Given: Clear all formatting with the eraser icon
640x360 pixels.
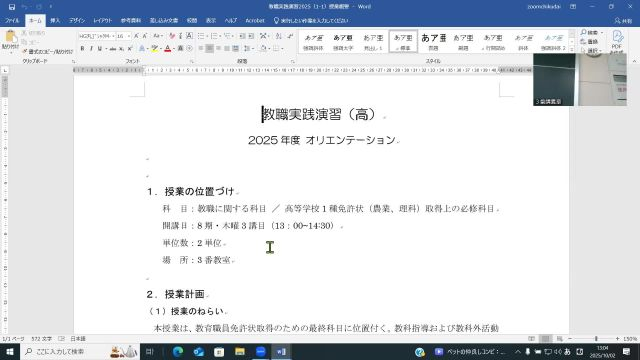Looking at the screenshot, I should click(x=172, y=36).
